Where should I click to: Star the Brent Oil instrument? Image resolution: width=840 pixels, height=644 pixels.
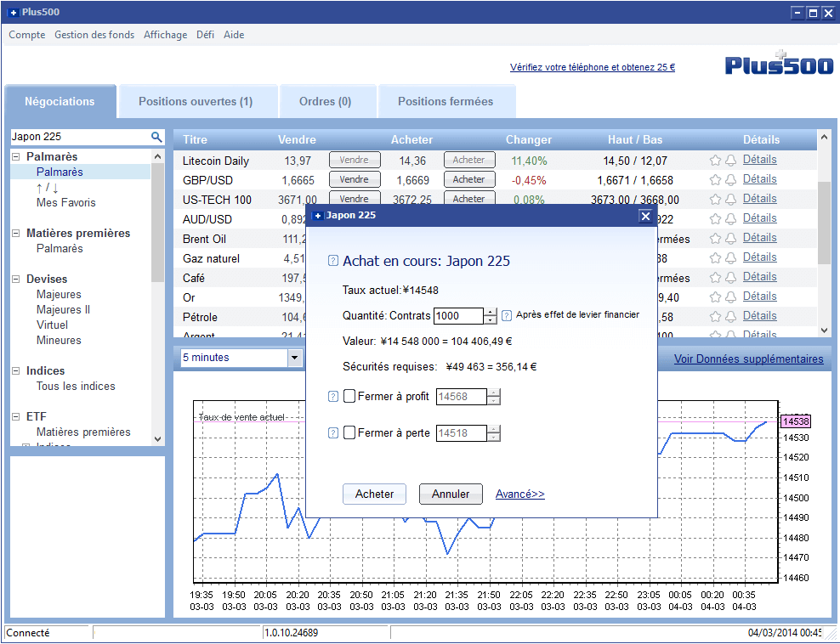coord(715,238)
